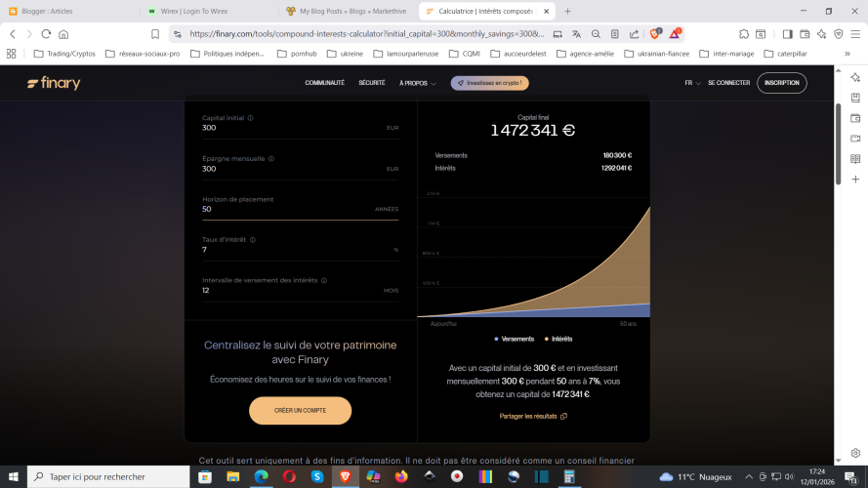Open the settings gear in Brave sidebar
The height and width of the screenshot is (488, 868).
[855, 453]
